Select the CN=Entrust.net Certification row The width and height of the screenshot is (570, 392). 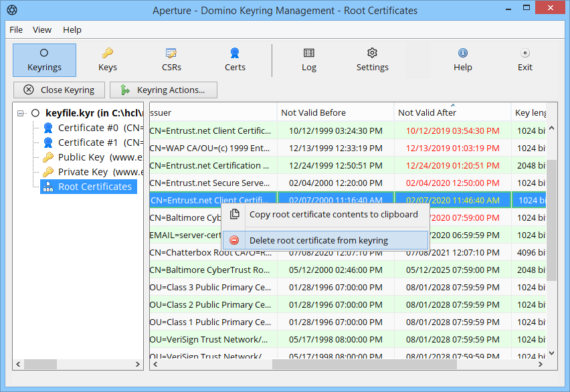click(x=347, y=166)
